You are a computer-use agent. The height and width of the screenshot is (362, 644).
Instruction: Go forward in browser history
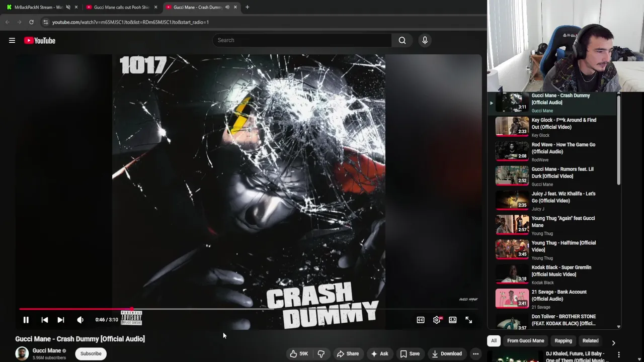[19, 22]
